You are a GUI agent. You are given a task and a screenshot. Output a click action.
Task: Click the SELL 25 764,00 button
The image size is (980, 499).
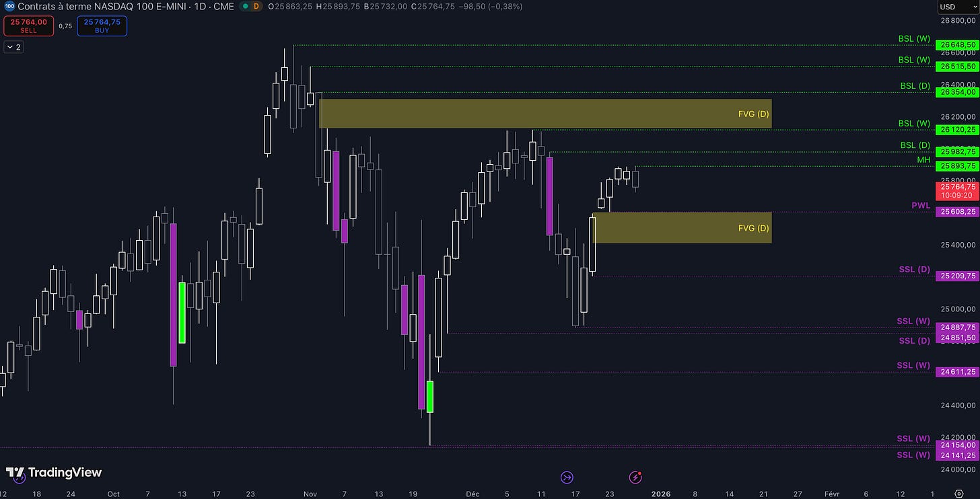29,26
